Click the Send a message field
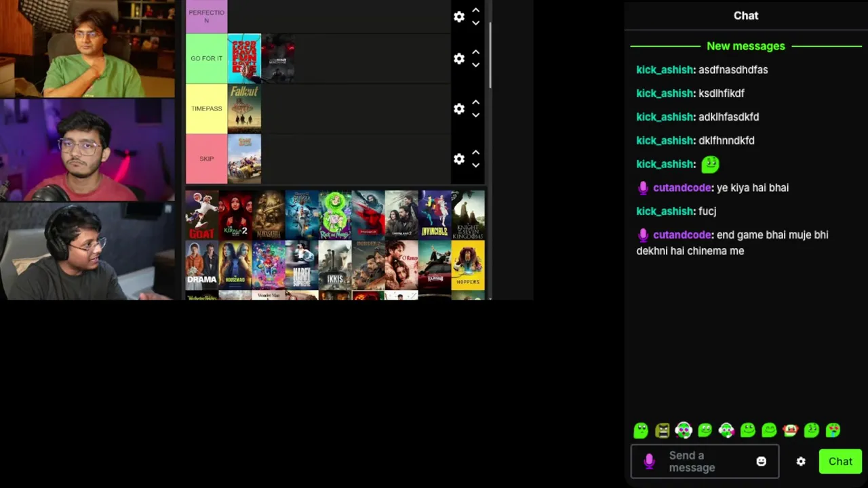The height and width of the screenshot is (488, 868). tap(705, 462)
